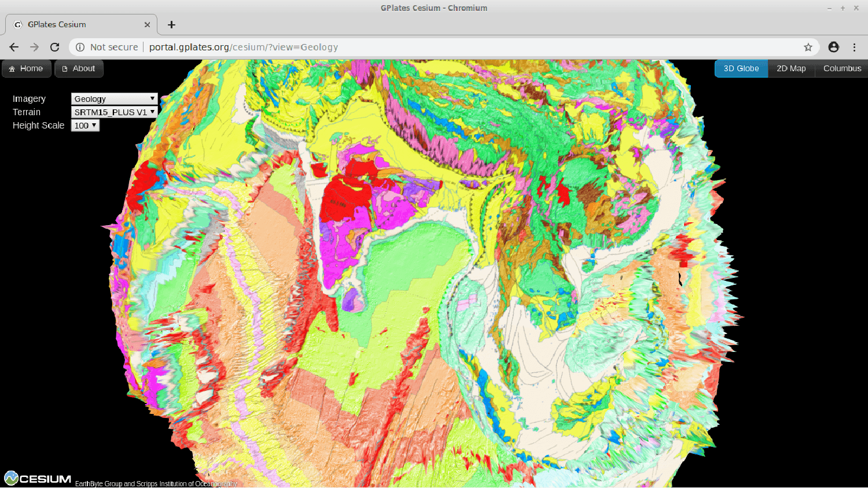Bookmark the page via the star icon

point(808,47)
